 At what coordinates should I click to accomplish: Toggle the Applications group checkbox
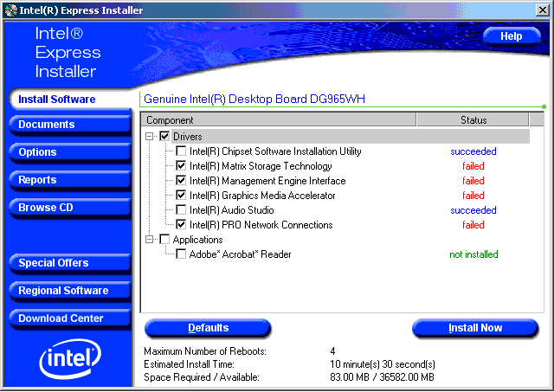pos(164,240)
